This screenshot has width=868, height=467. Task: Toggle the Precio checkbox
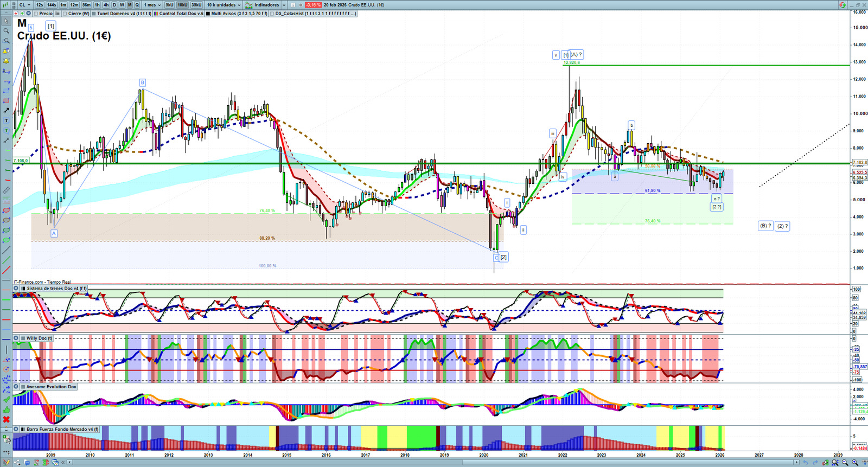tap(36, 14)
